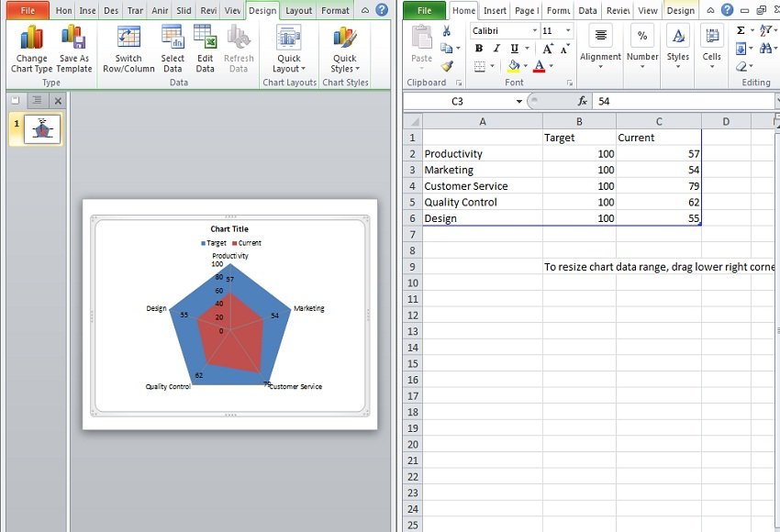Open the PowerPoint File menu
The height and width of the screenshot is (532, 780).
coord(28,11)
